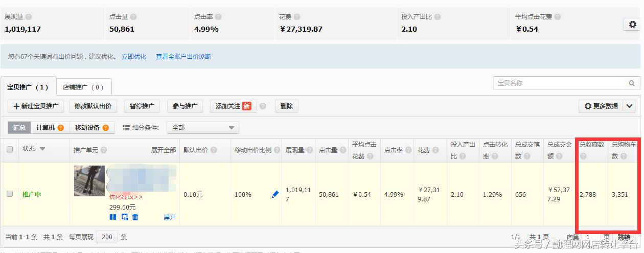Click the 添加关注 button
The height and width of the screenshot is (253, 644).
pyautogui.click(x=233, y=106)
